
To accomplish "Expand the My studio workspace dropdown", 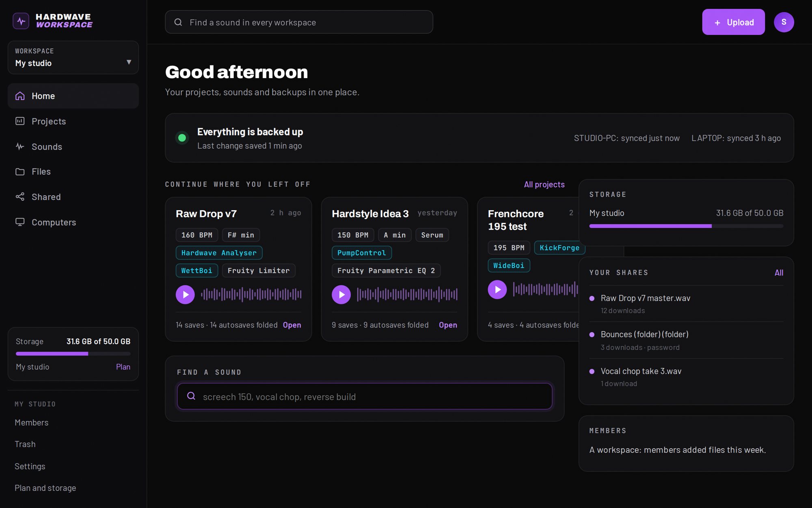I will [73, 57].
